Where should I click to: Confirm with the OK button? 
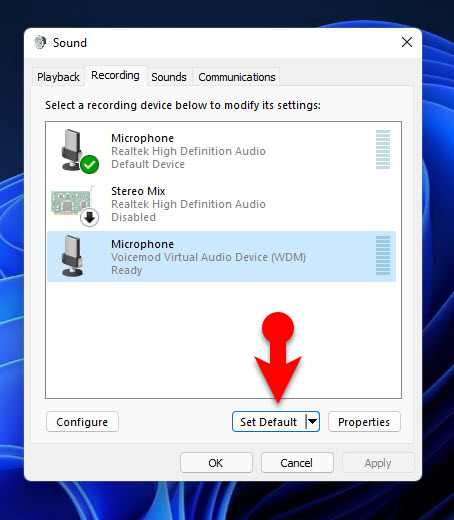pyautogui.click(x=216, y=463)
